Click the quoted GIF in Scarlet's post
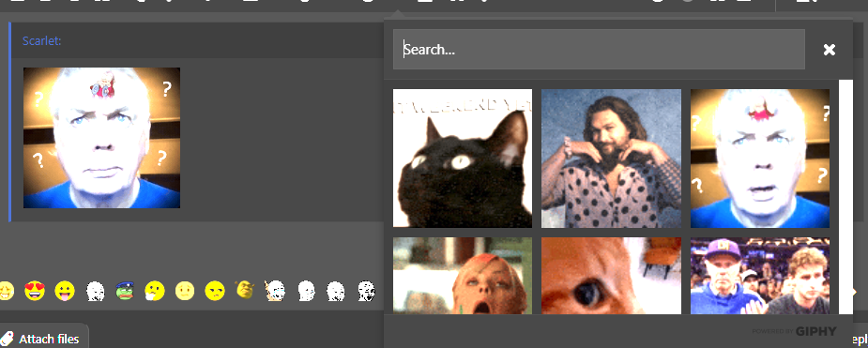868x348 pixels. 102,138
